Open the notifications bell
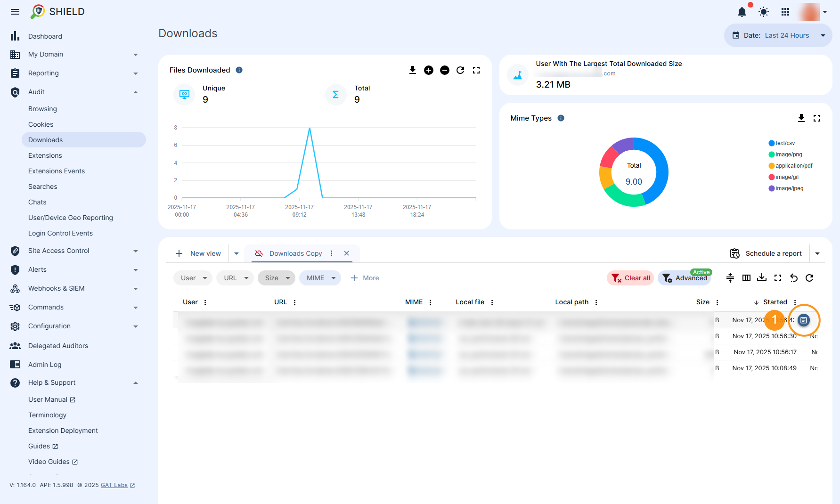840x504 pixels. [x=742, y=12]
